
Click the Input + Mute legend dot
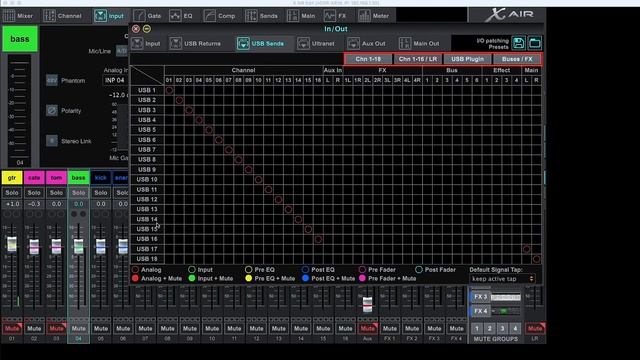pos(192,278)
